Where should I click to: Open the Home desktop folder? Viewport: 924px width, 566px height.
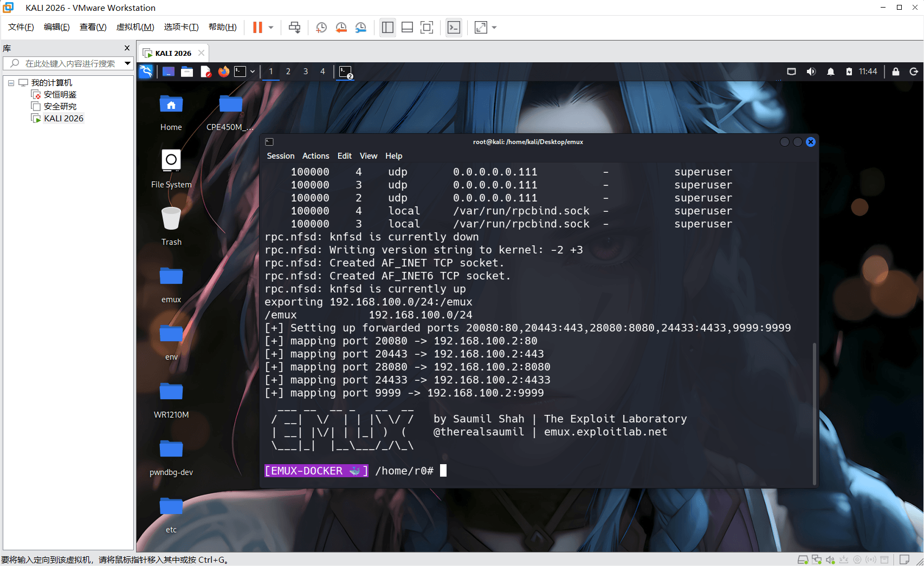(171, 113)
